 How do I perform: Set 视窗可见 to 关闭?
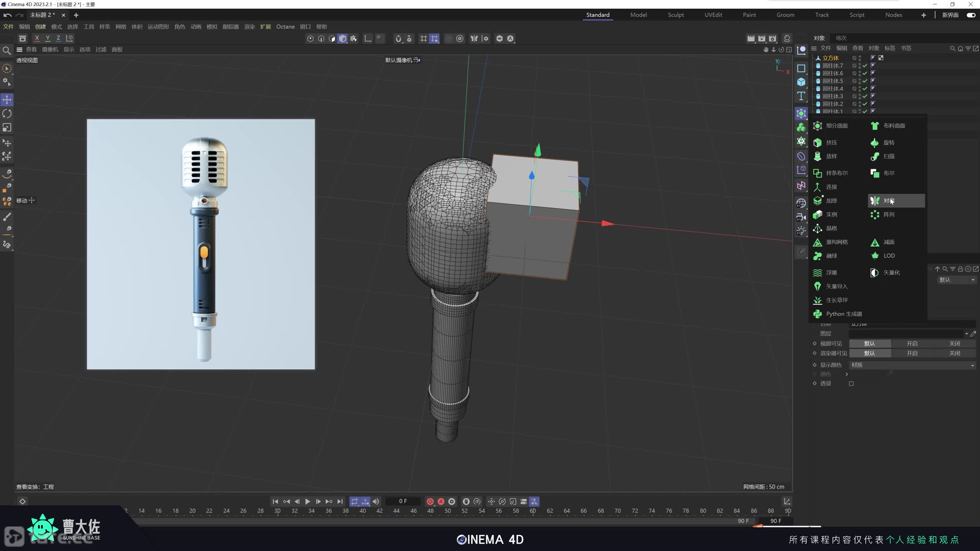point(954,344)
